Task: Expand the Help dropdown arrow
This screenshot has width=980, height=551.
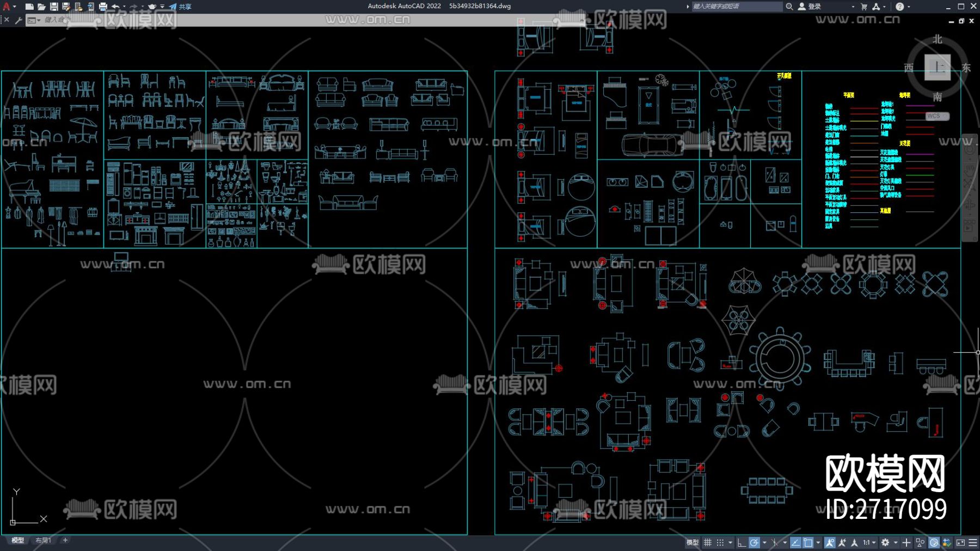Action: [909, 7]
